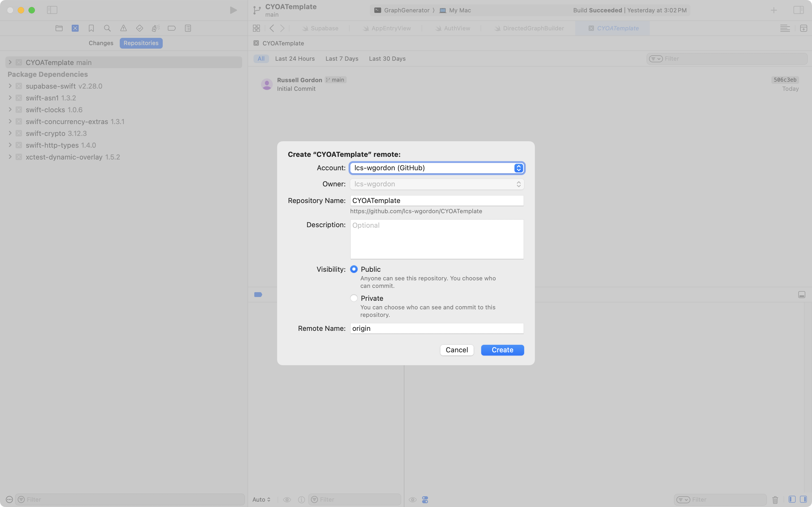This screenshot has width=812, height=507.
Task: Select Private visibility option
Action: [x=354, y=298]
